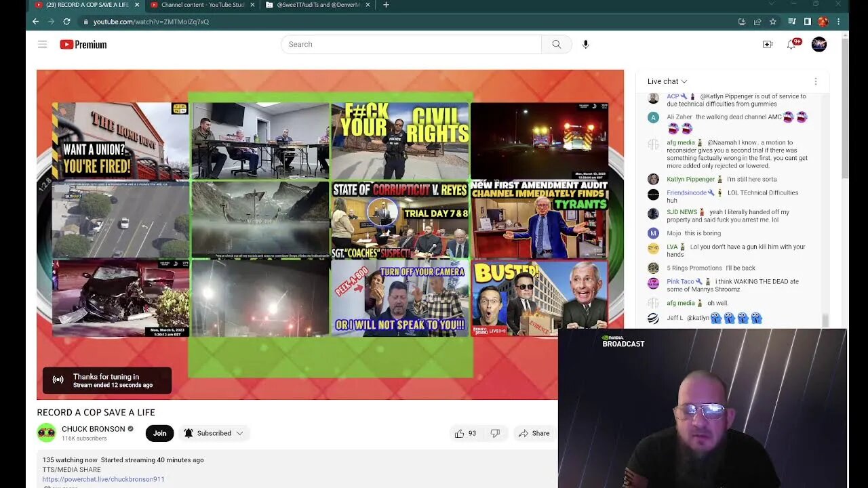This screenshot has width=868, height=488.
Task: Open Subscribed notification dropdown
Action: [213, 433]
